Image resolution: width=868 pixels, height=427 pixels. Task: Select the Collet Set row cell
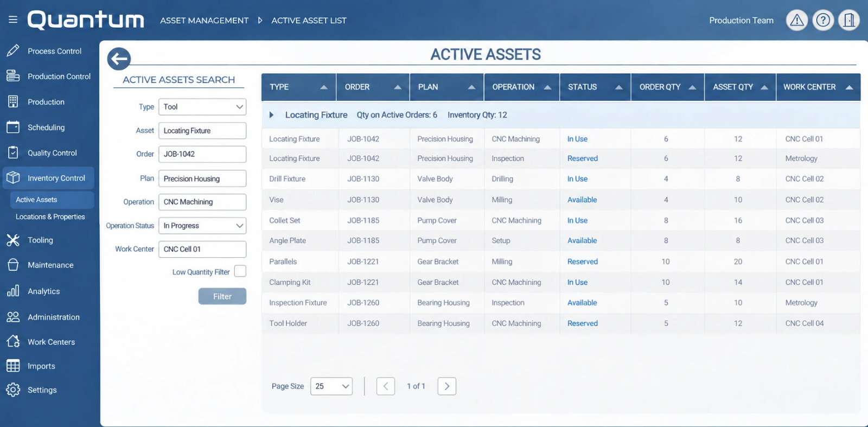tap(285, 220)
